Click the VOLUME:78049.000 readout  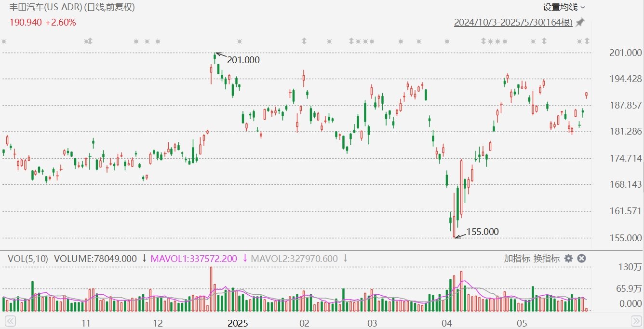tap(95, 259)
